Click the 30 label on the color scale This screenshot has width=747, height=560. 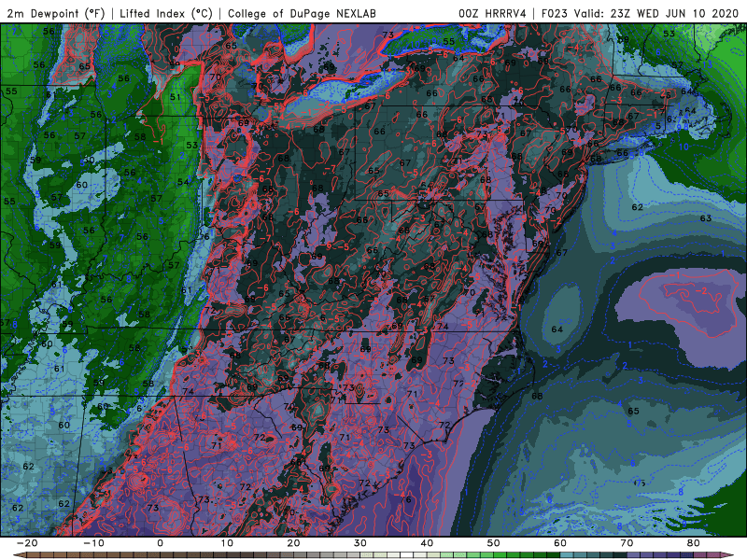coord(360,543)
